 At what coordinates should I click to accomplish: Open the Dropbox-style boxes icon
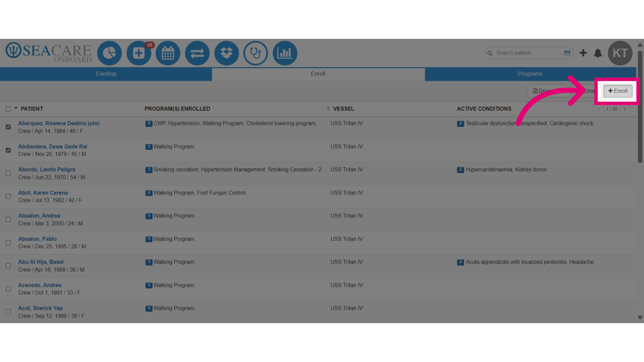coord(226,53)
